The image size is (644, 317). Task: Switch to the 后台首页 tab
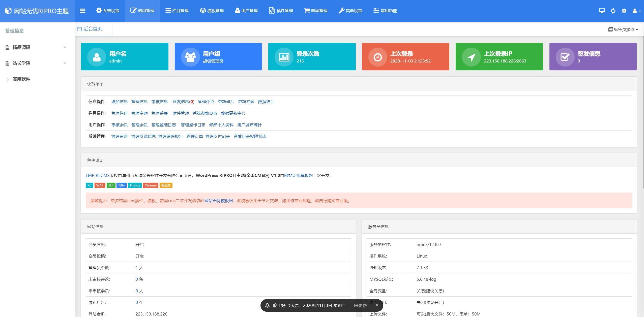point(93,29)
